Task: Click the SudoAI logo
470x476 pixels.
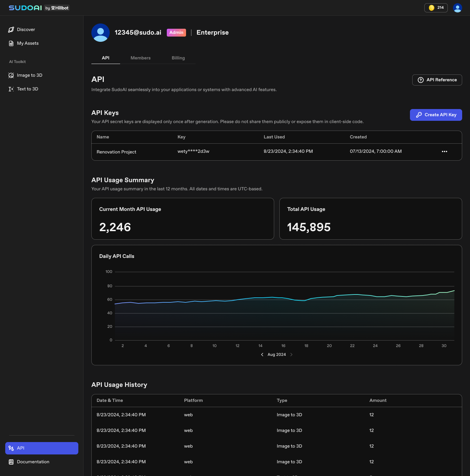Action: pyautogui.click(x=25, y=8)
